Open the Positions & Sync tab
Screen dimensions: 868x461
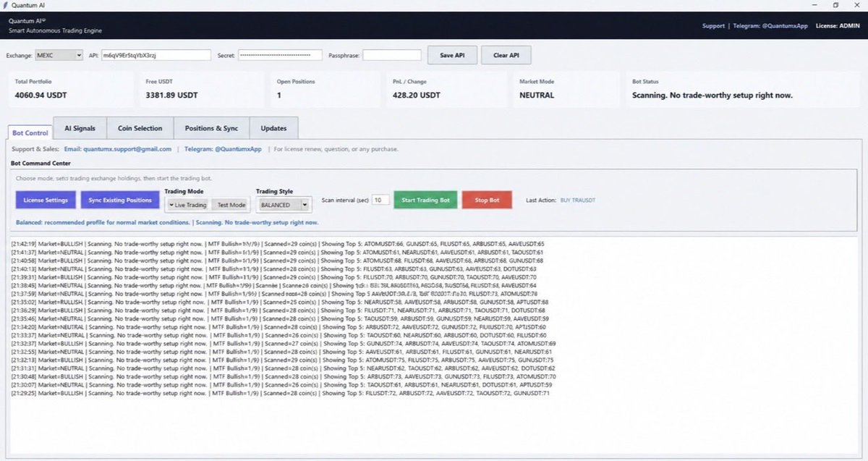(x=212, y=128)
